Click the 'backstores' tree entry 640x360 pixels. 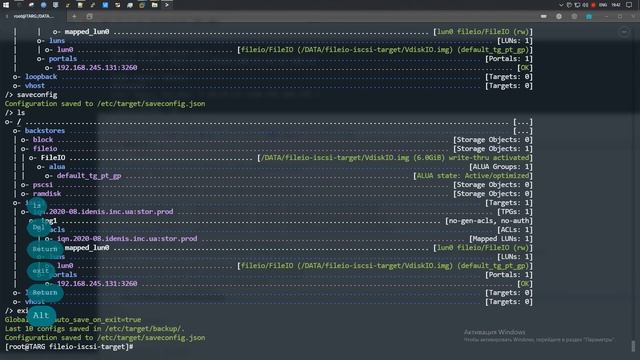click(x=45, y=131)
